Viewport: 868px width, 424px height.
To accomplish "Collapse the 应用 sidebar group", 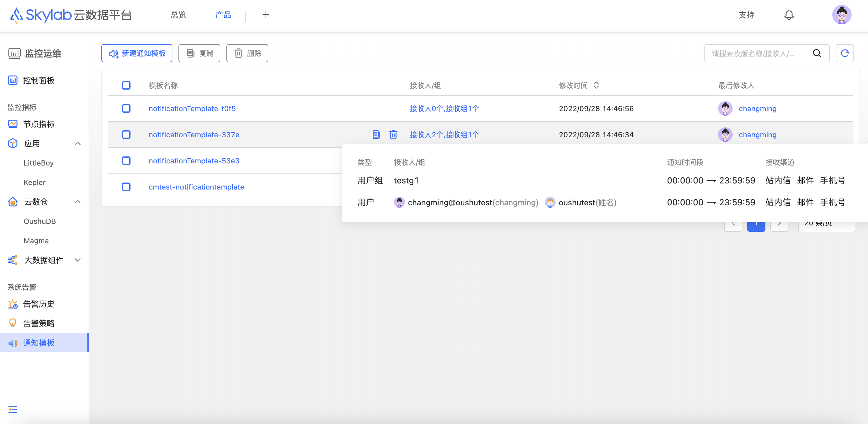I will 77,144.
